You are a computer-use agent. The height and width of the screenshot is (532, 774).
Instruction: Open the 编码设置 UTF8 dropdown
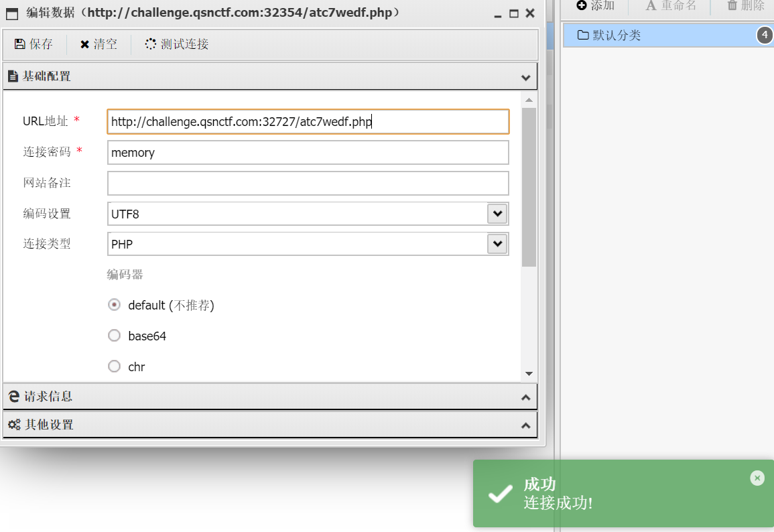(497, 214)
